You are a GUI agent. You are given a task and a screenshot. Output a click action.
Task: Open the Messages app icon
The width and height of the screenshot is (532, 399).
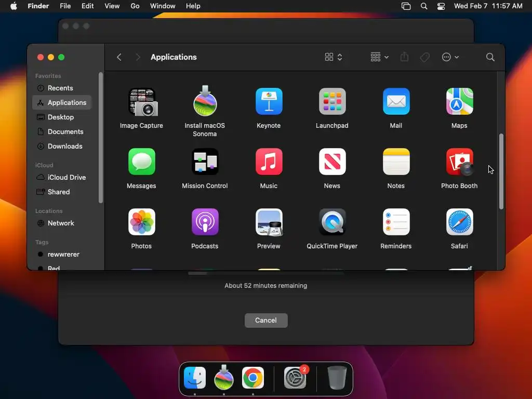(141, 162)
